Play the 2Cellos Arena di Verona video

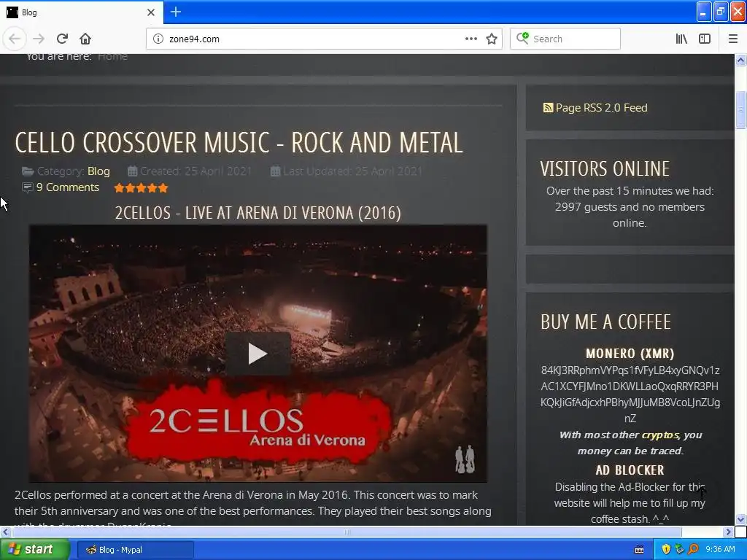(258, 354)
